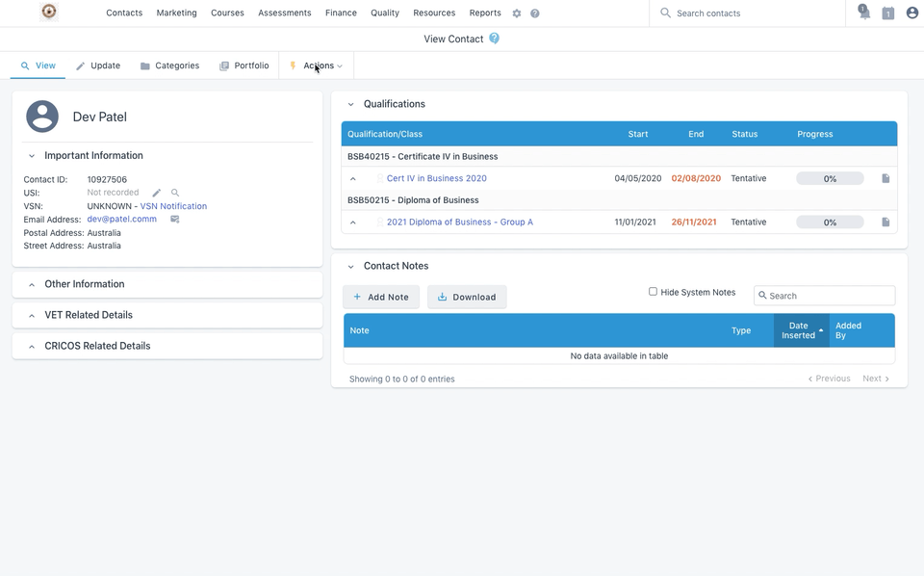
Task: Click the end date 26/11/2021
Action: click(x=694, y=222)
